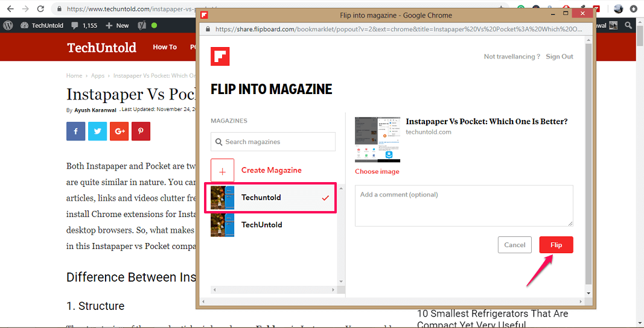Click the magazine list scroll-down arrow
This screenshot has height=328, width=644.
(340, 281)
